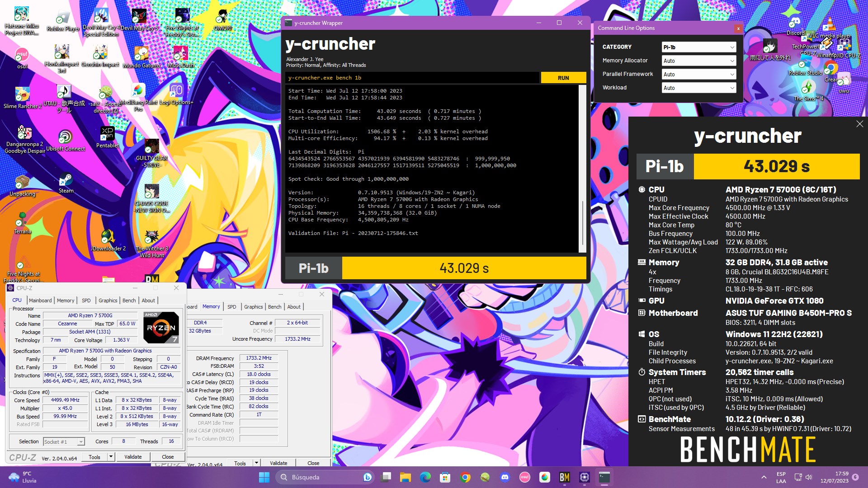Open SPD tab in the CPU-Z Memory window

(231, 307)
